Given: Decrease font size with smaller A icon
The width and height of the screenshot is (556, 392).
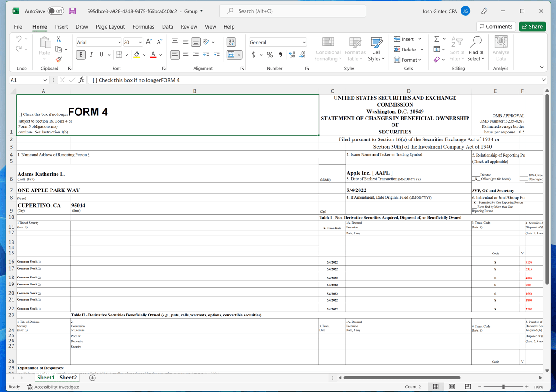Looking at the screenshot, I should (x=159, y=42).
